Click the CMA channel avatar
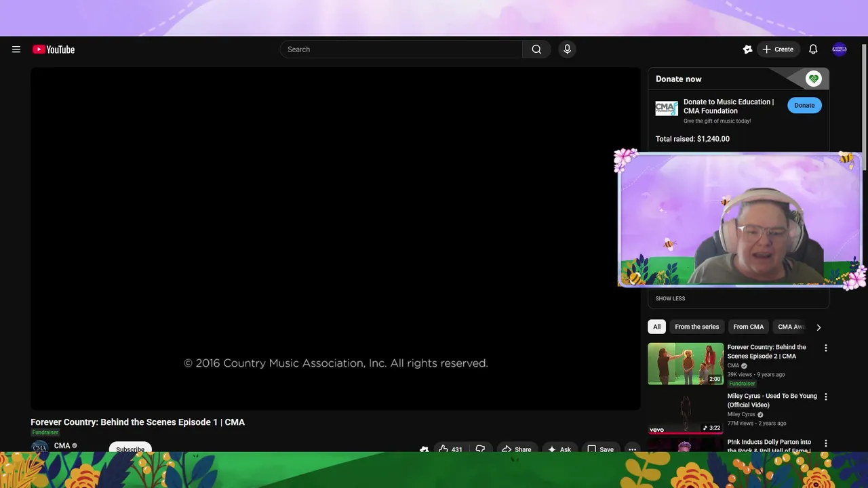 pos(40,447)
